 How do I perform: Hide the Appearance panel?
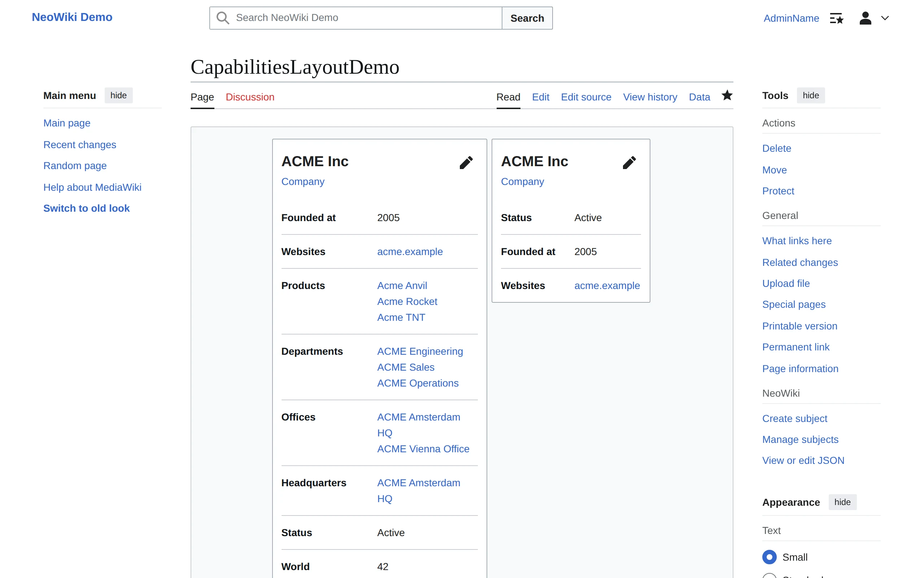842,502
